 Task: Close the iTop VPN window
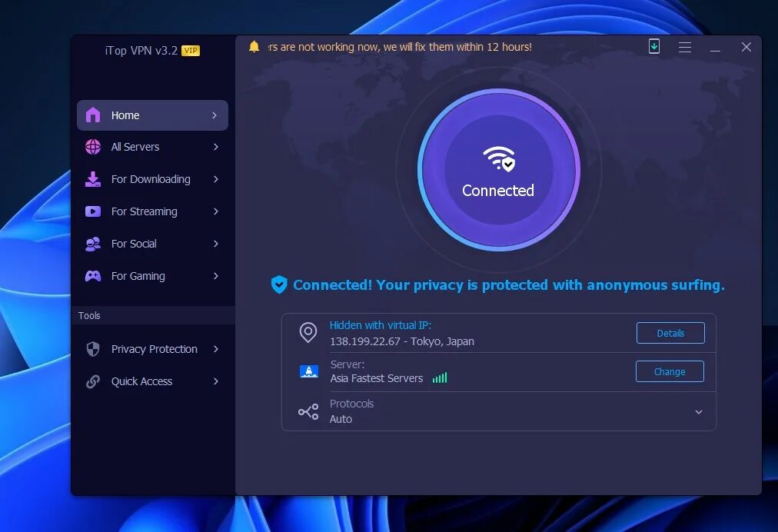746,47
